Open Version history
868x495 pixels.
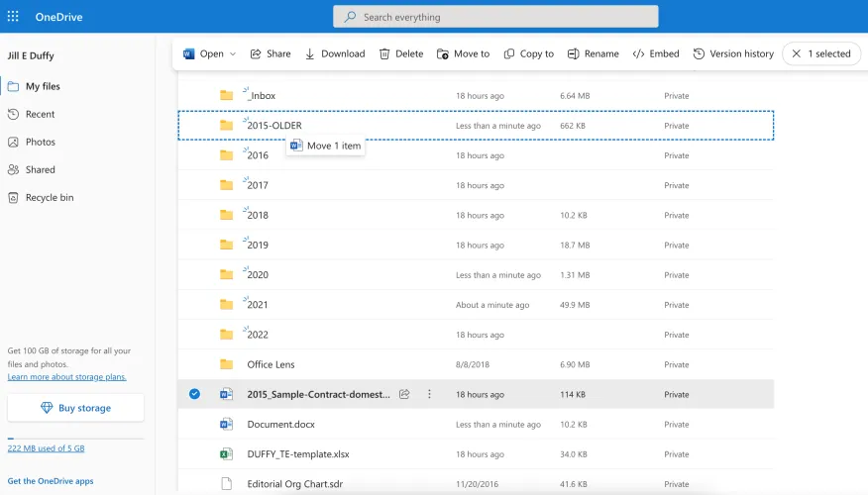(733, 53)
